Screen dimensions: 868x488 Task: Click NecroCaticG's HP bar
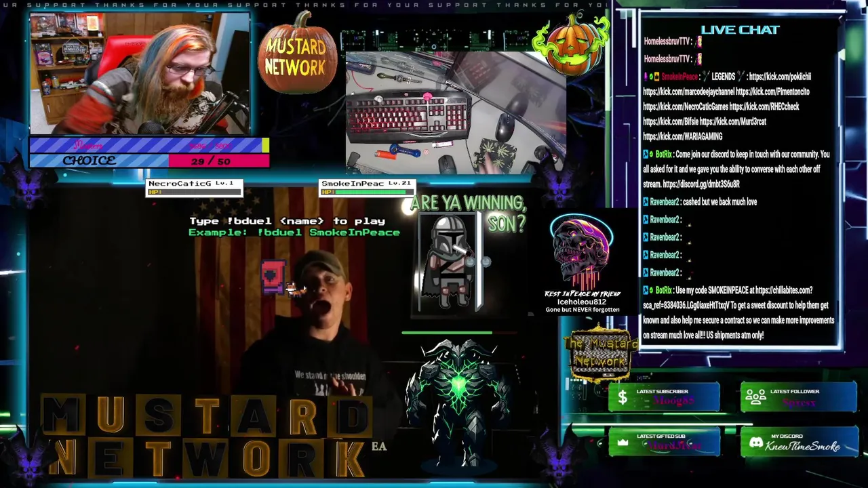coord(195,192)
